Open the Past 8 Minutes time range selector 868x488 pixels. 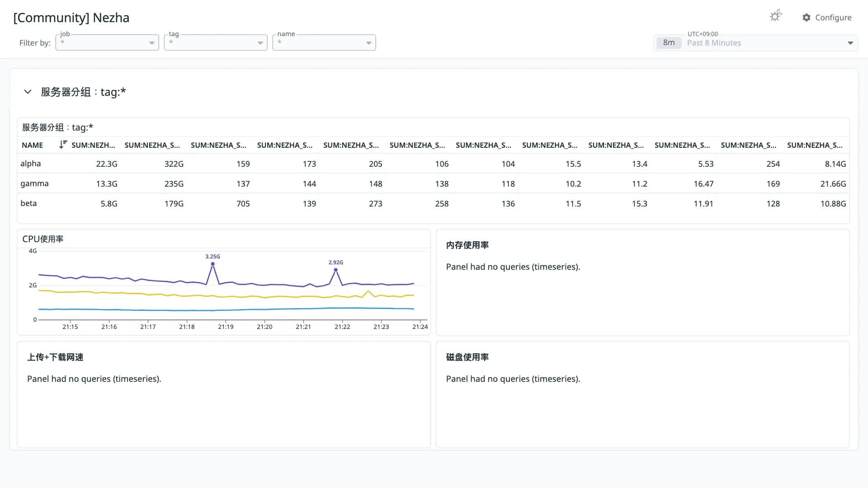(x=756, y=43)
